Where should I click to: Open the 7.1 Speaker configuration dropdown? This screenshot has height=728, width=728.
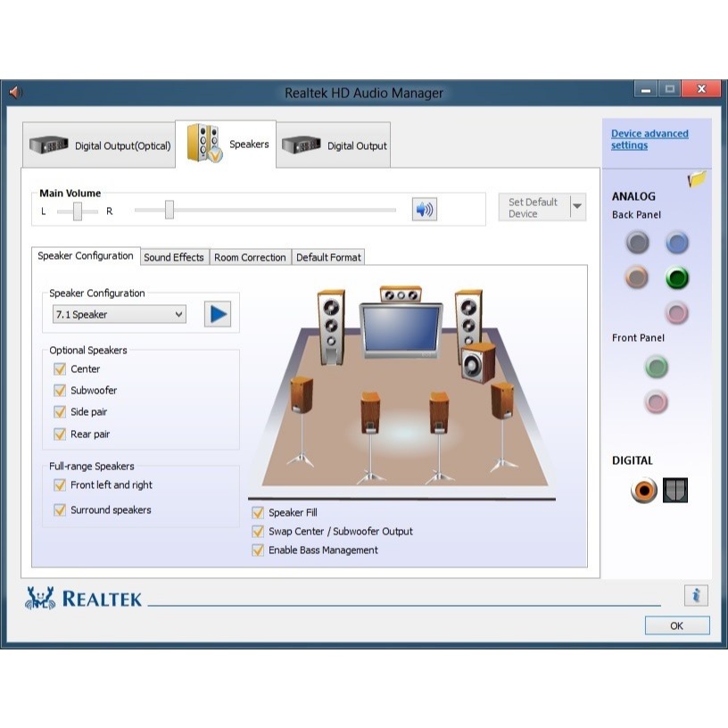point(120,314)
